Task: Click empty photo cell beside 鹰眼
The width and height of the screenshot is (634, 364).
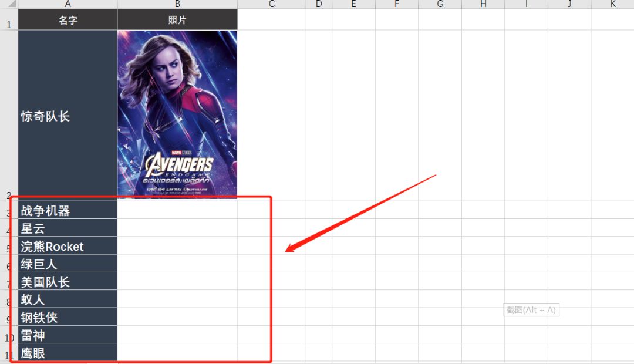Action: (x=177, y=352)
